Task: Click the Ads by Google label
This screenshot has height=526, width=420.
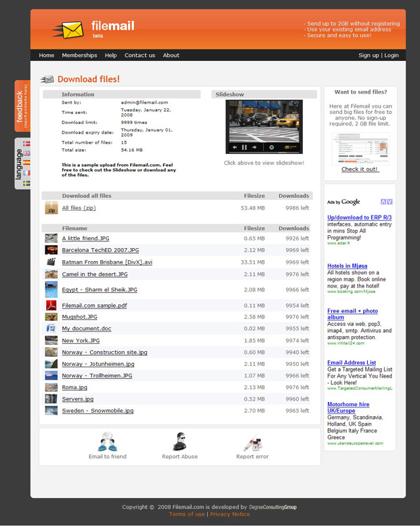Action: coord(343,201)
